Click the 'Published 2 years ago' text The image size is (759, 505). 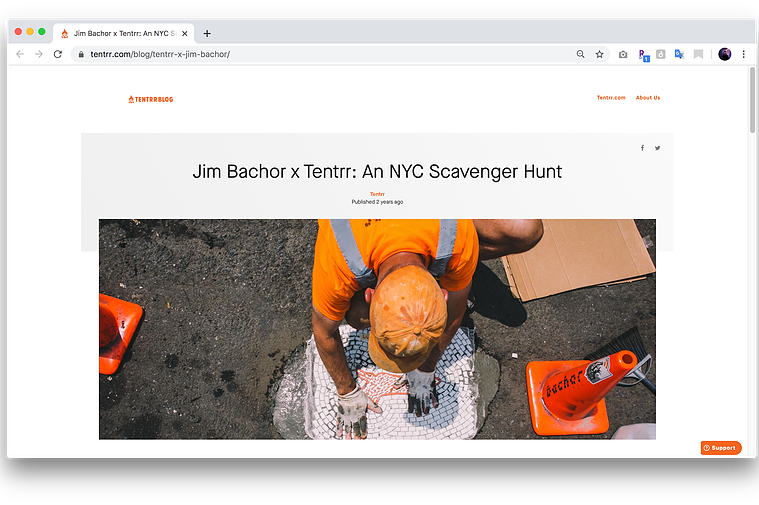(x=377, y=202)
